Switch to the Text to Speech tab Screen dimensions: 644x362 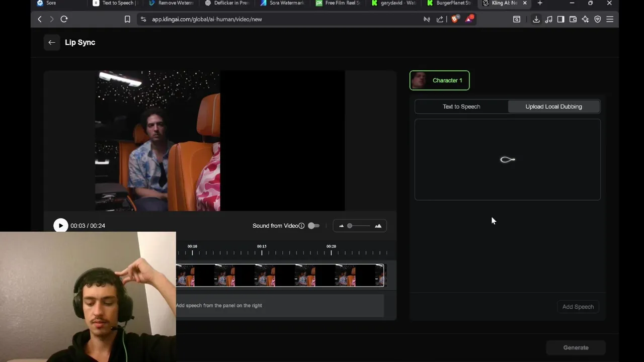pos(461,107)
